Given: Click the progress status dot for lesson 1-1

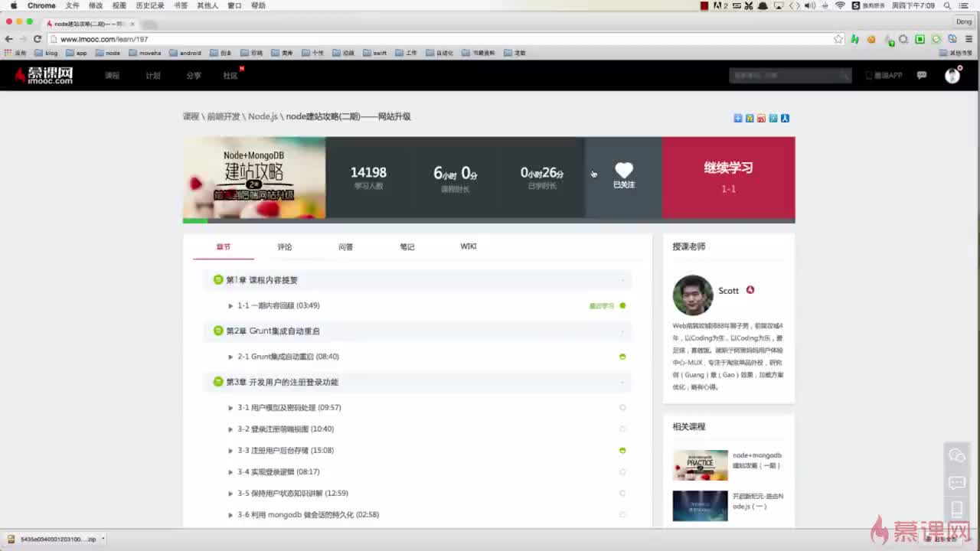Looking at the screenshot, I should (622, 306).
